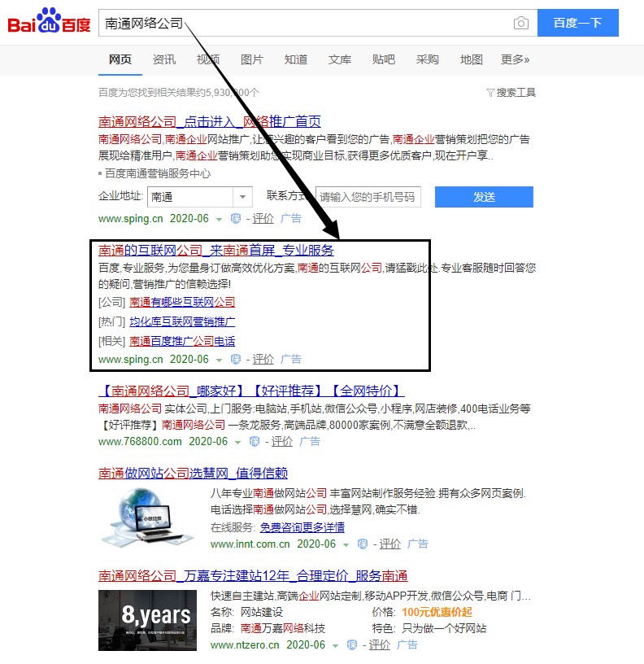Switch to the 采购 tab

point(428,59)
